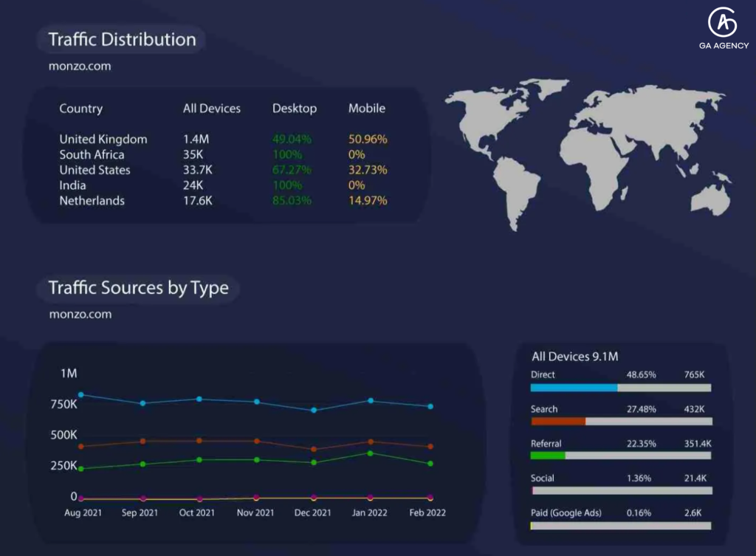Image resolution: width=756 pixels, height=556 pixels.
Task: Click the Aug 2021 blue data point
Action: [x=81, y=395]
